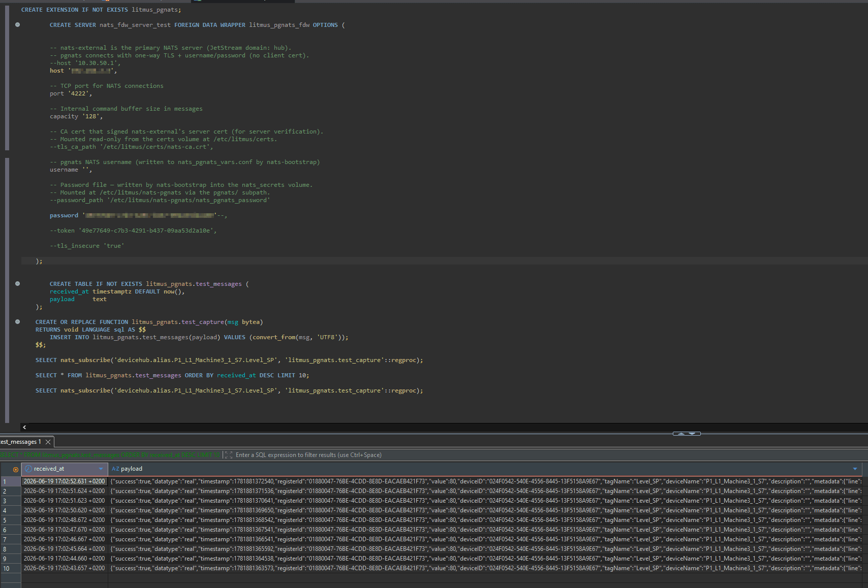Close the test_messages 1 result tab
868x588 pixels.
coord(48,442)
